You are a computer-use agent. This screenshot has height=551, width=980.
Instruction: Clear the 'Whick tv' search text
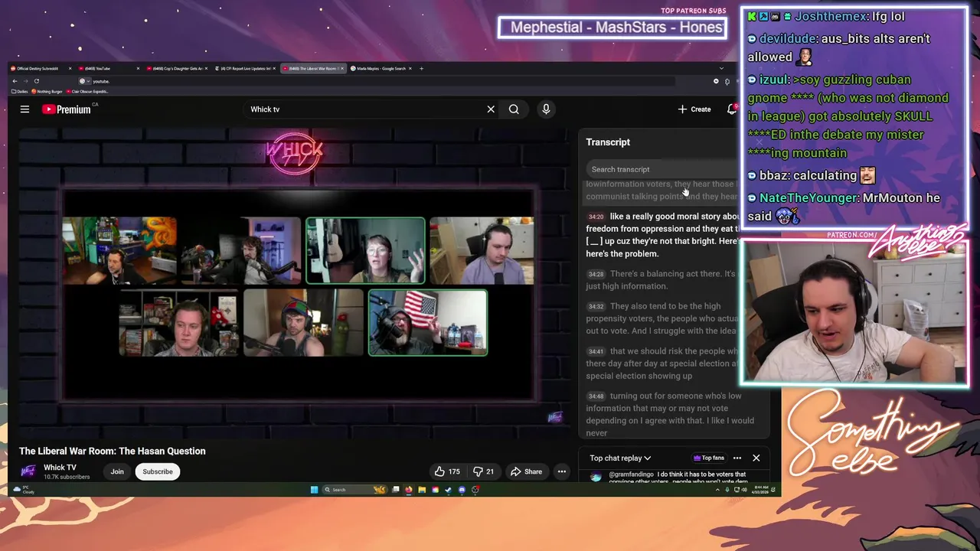tap(491, 109)
